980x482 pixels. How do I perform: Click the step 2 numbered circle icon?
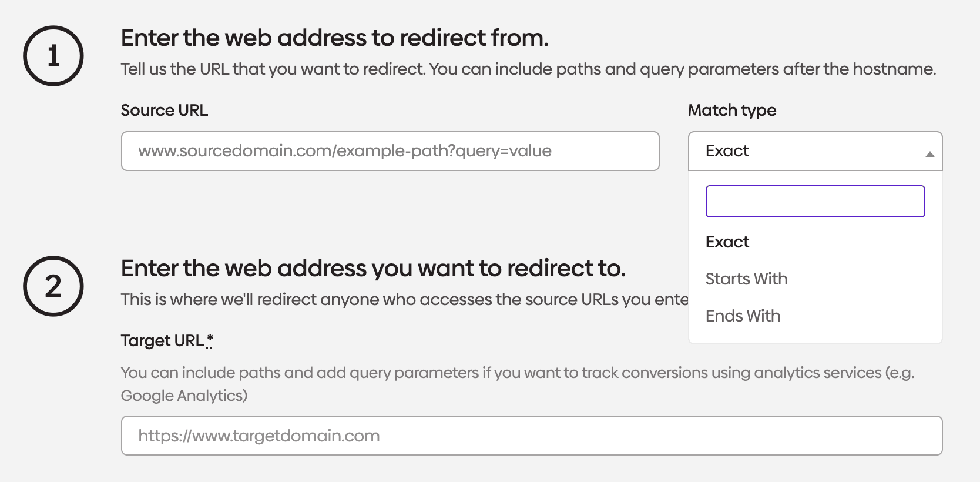click(x=53, y=286)
